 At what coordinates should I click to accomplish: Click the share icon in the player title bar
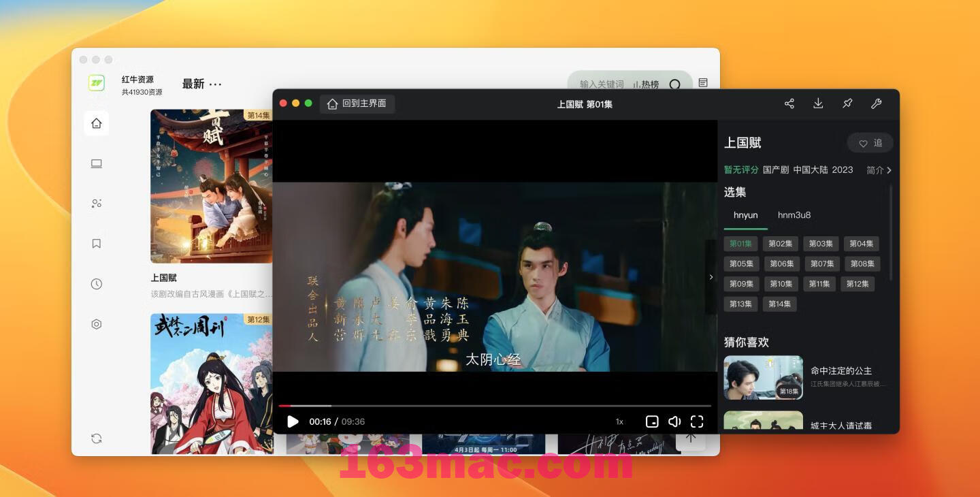(789, 103)
